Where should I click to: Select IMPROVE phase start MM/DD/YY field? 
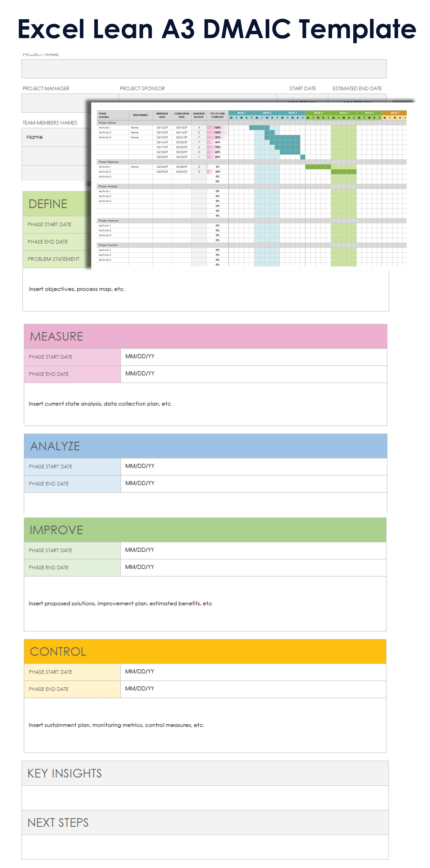pos(253,551)
